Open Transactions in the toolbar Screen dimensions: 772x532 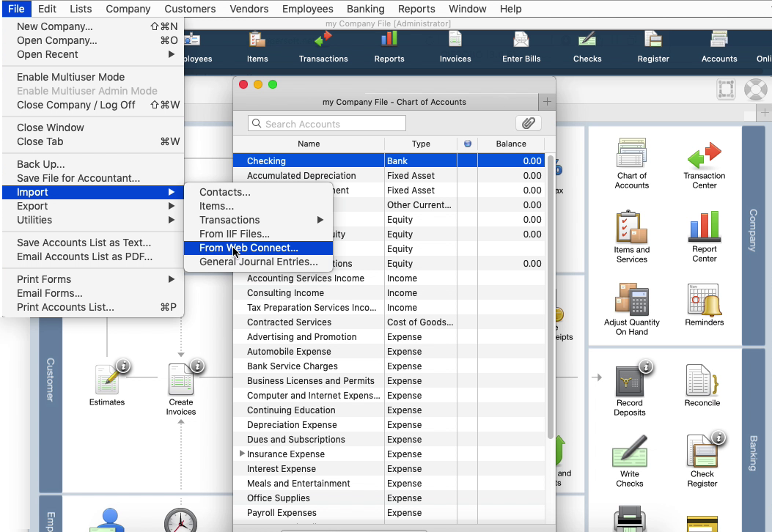tap(323, 47)
